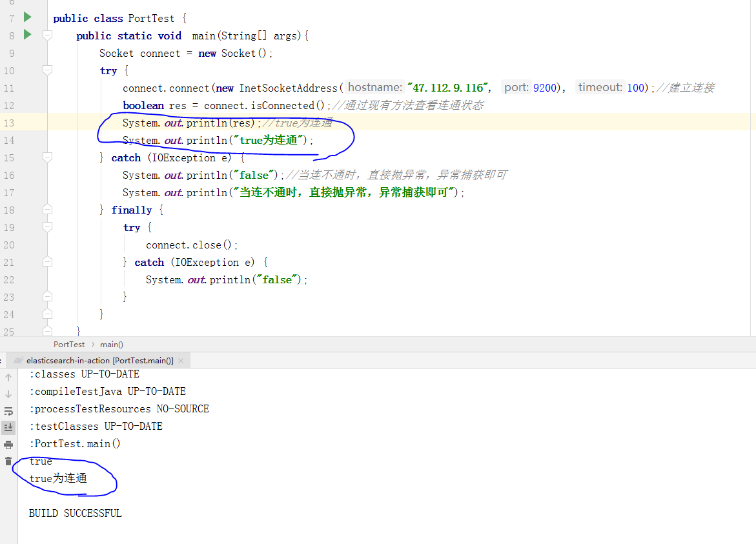Click isConnected() in line 12
The width and height of the screenshot is (756, 544).
(x=288, y=106)
